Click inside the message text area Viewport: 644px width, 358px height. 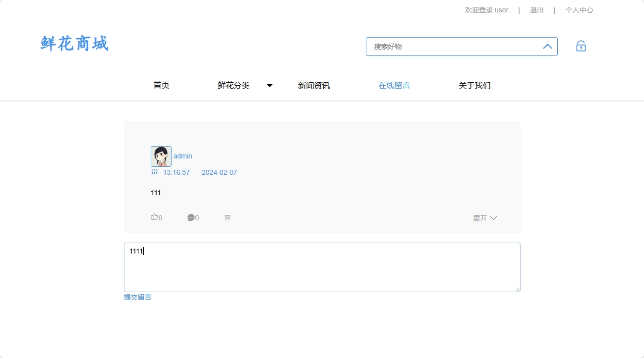[x=322, y=267]
